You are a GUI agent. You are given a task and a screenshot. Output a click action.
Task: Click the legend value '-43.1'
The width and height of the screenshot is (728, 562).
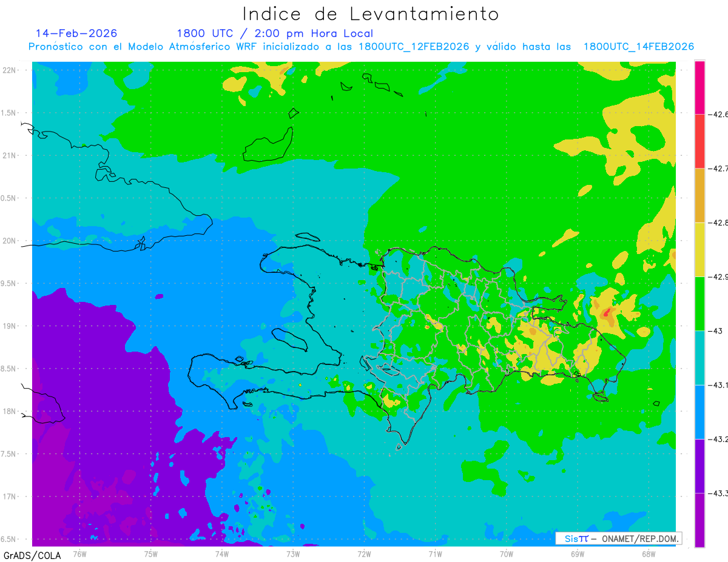(718, 385)
